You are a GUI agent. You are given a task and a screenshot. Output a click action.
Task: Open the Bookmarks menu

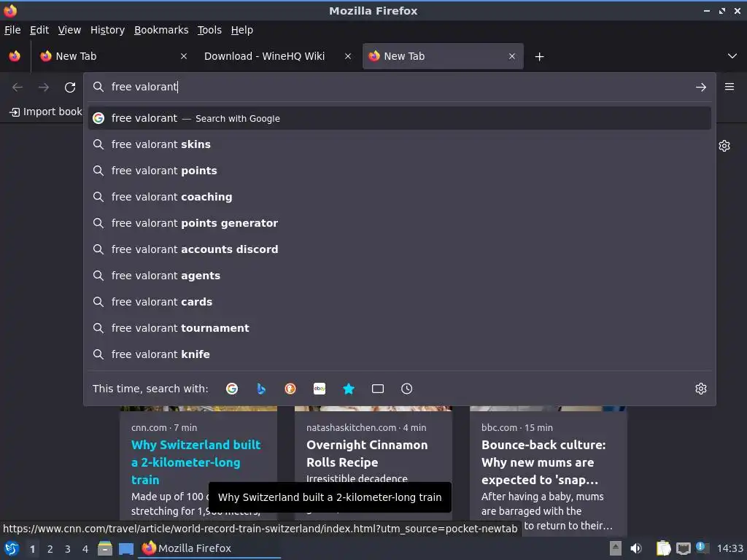pos(161,30)
